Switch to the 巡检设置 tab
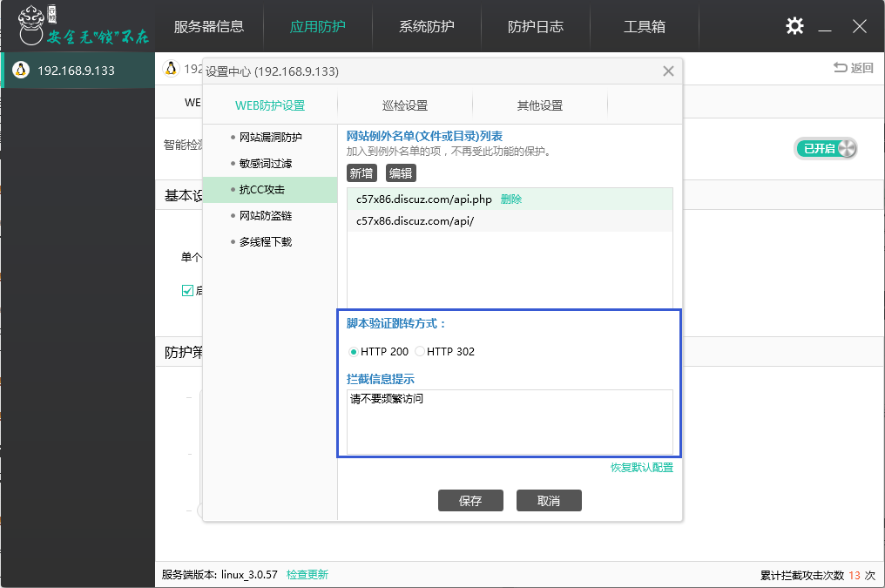Image resolution: width=885 pixels, height=588 pixels. click(x=405, y=105)
